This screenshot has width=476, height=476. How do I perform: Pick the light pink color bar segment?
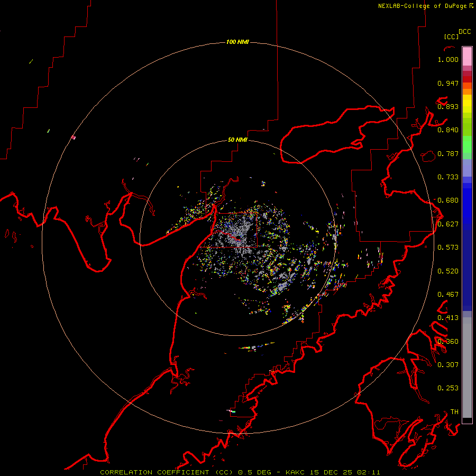pyautogui.click(x=467, y=56)
